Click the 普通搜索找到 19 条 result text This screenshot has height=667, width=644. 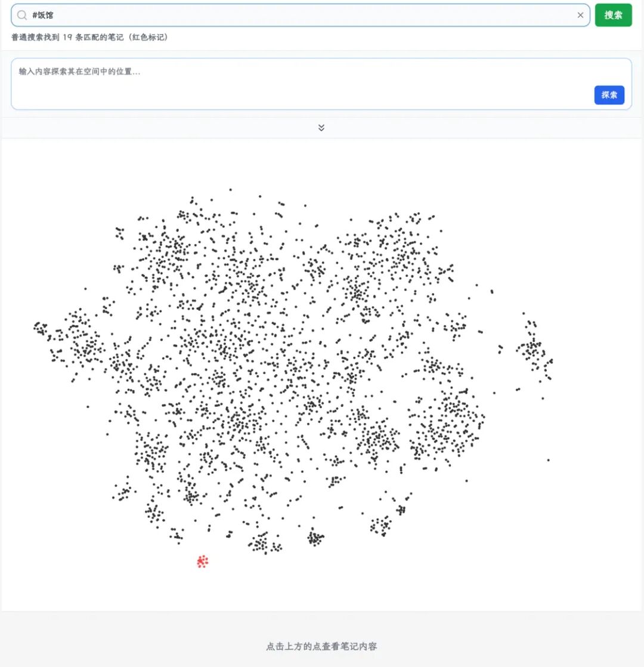coord(89,37)
